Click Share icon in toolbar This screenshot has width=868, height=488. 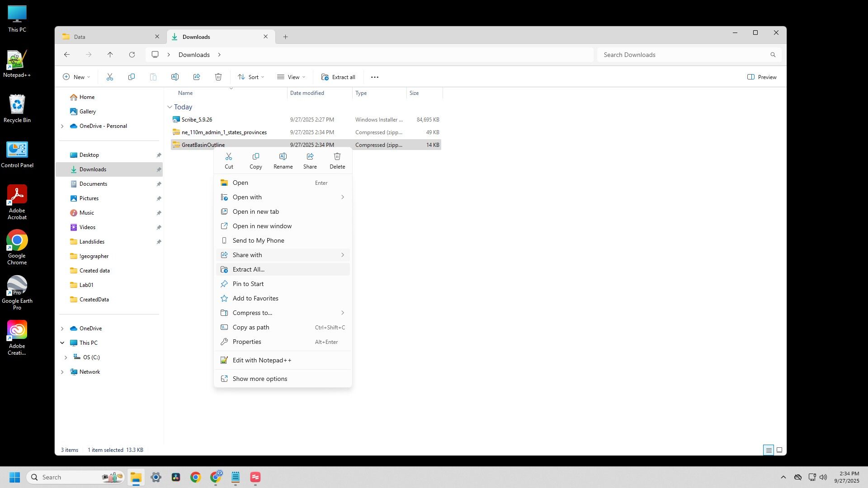(197, 77)
